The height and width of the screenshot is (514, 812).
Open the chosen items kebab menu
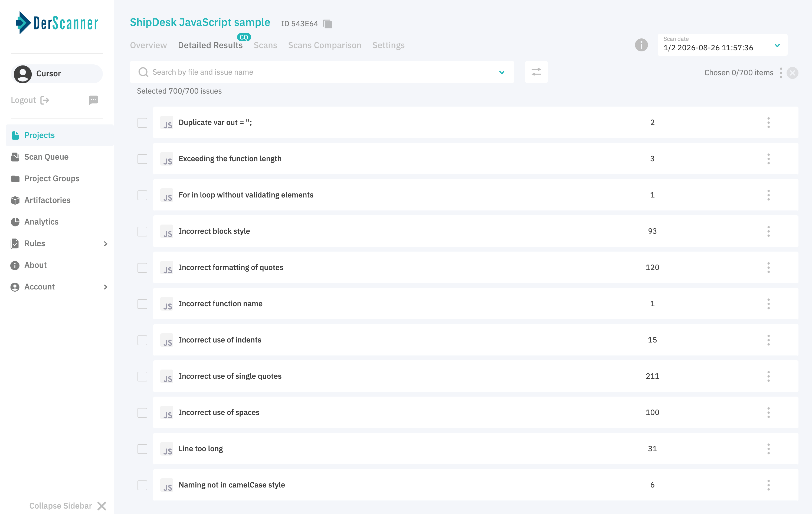click(x=781, y=73)
